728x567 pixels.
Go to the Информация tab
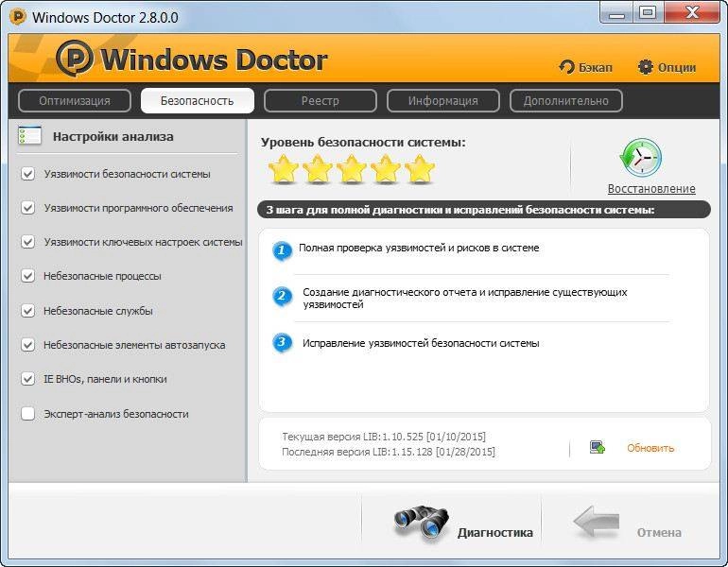[x=443, y=101]
